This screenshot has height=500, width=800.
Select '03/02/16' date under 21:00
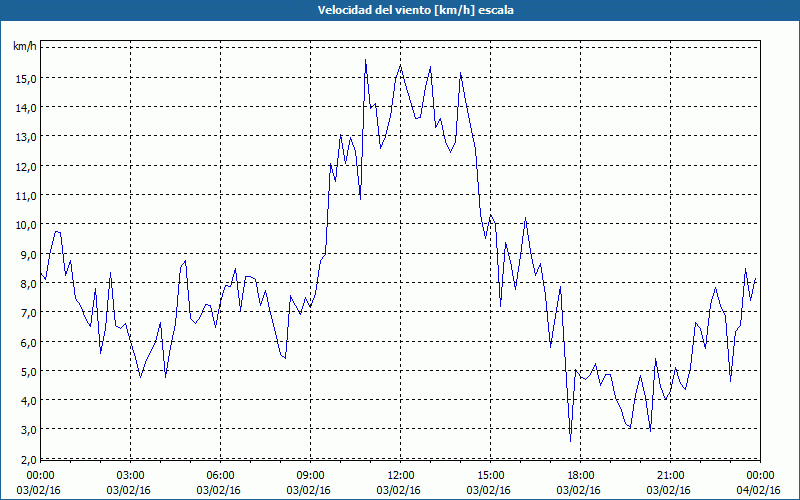coord(668,490)
